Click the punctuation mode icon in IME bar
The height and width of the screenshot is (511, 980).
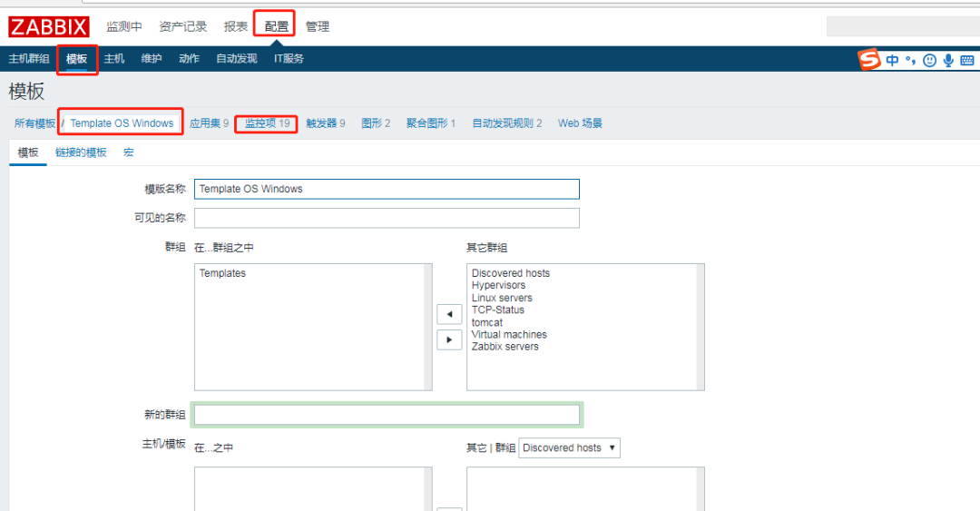point(911,61)
